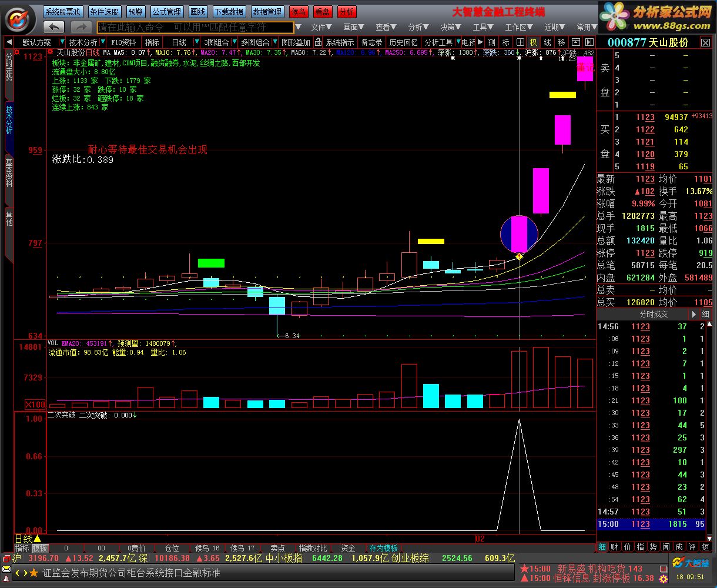Viewport: 717px width, 588px height.
Task: Open the 分析 menu
Action: click(x=418, y=27)
